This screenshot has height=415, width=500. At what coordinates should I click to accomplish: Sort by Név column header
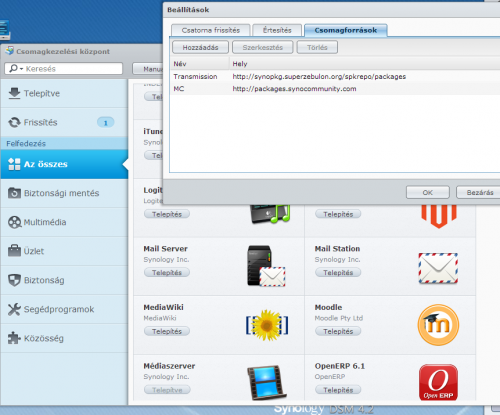click(x=199, y=64)
